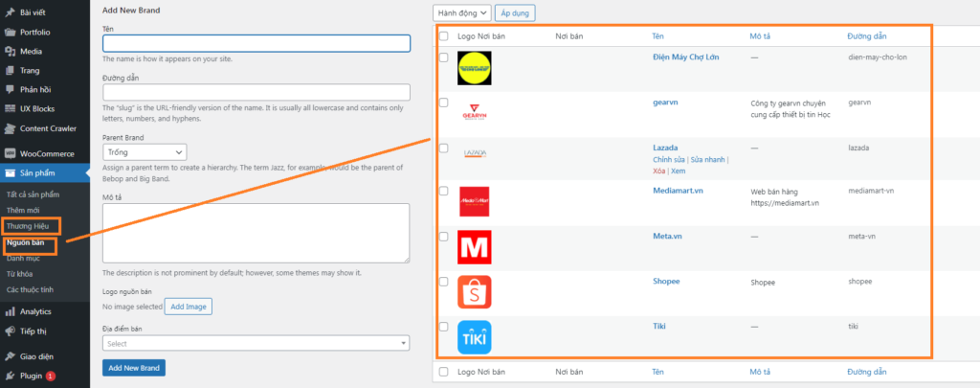Click the Điện Máy Chợ Lớn logo
Viewport: 980px width, 388px height.
coord(475,68)
